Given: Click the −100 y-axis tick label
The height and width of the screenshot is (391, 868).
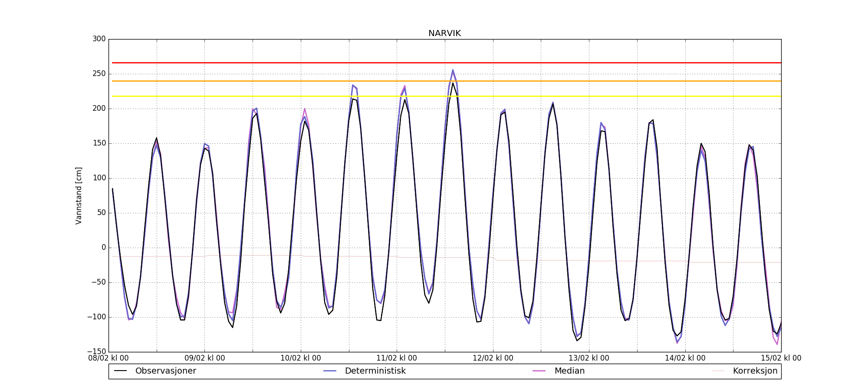Looking at the screenshot, I should [96, 317].
